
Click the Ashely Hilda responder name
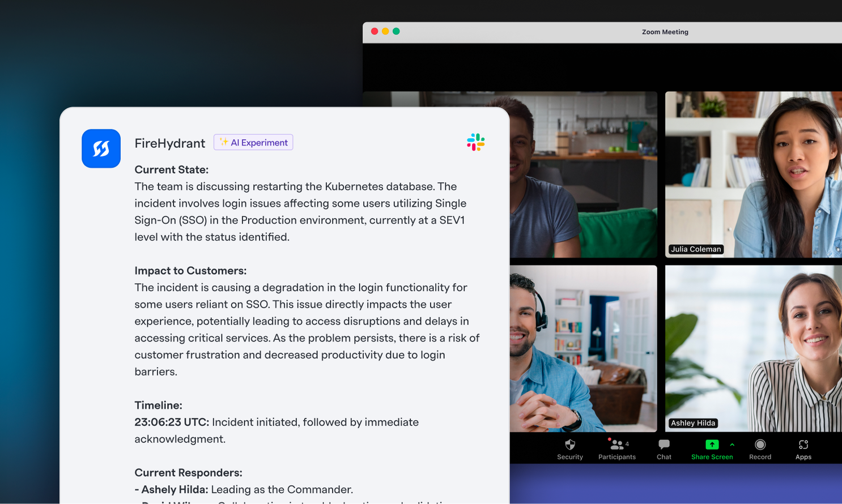pos(175,489)
